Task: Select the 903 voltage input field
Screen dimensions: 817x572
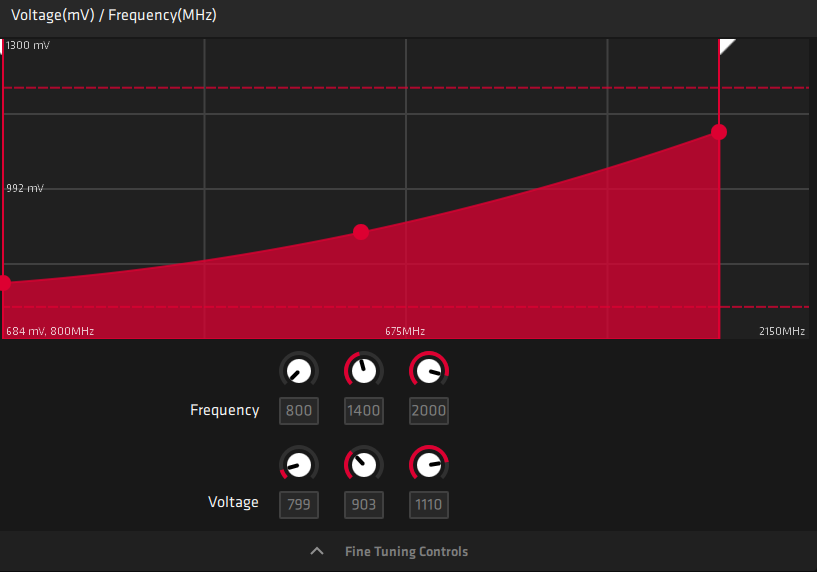Action: click(364, 505)
